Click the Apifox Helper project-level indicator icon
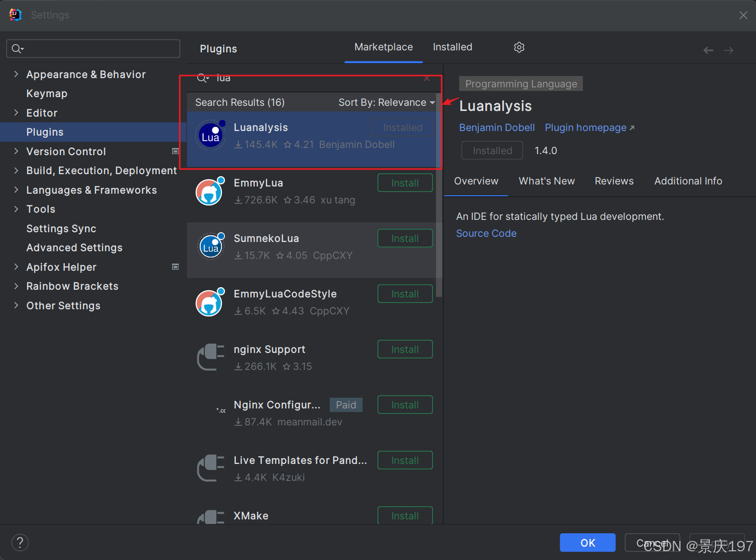 (175, 267)
